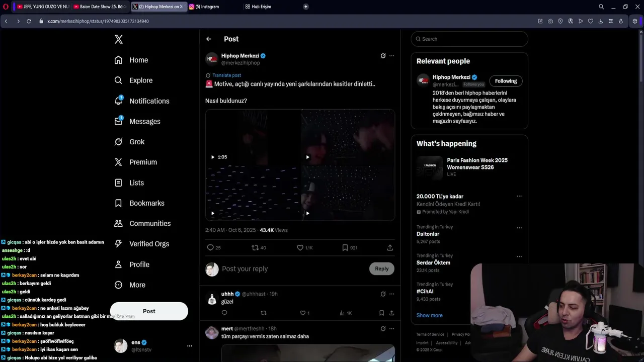Go to Premium in the sidebar
The image size is (644, 362).
coord(136,162)
